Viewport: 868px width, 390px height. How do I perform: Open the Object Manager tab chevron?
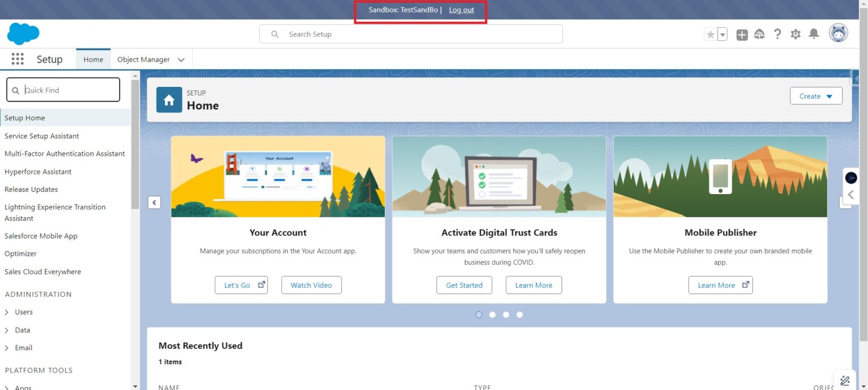click(181, 60)
